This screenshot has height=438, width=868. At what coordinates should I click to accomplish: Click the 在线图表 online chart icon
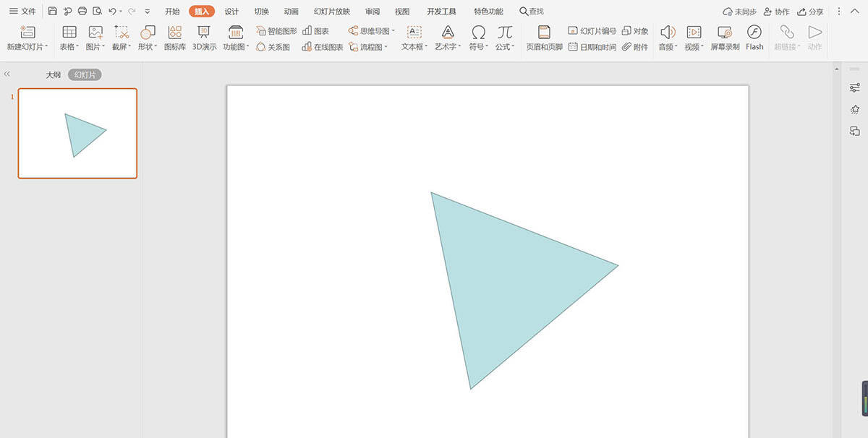(x=323, y=47)
